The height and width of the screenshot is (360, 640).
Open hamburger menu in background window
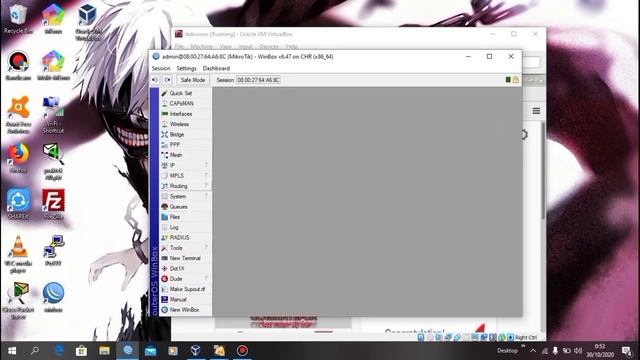pos(536,111)
